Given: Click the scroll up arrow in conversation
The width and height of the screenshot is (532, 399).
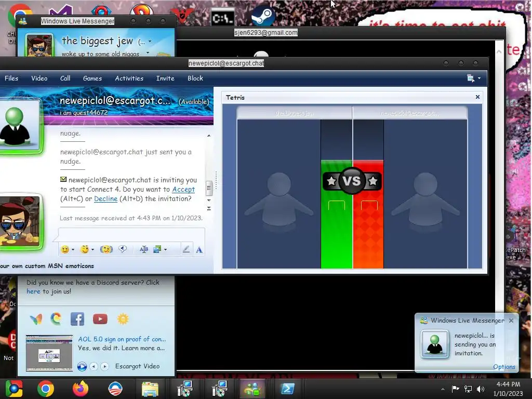Looking at the screenshot, I should point(209,136).
